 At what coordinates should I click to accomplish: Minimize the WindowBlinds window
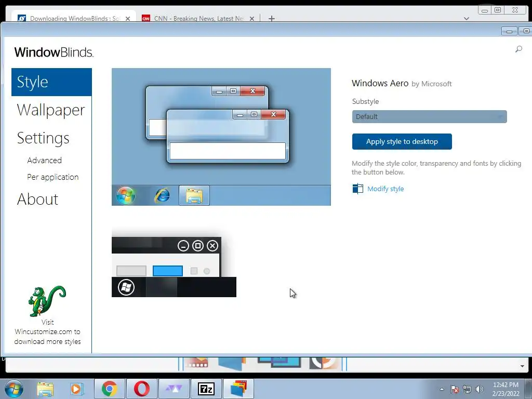pyautogui.click(x=509, y=31)
